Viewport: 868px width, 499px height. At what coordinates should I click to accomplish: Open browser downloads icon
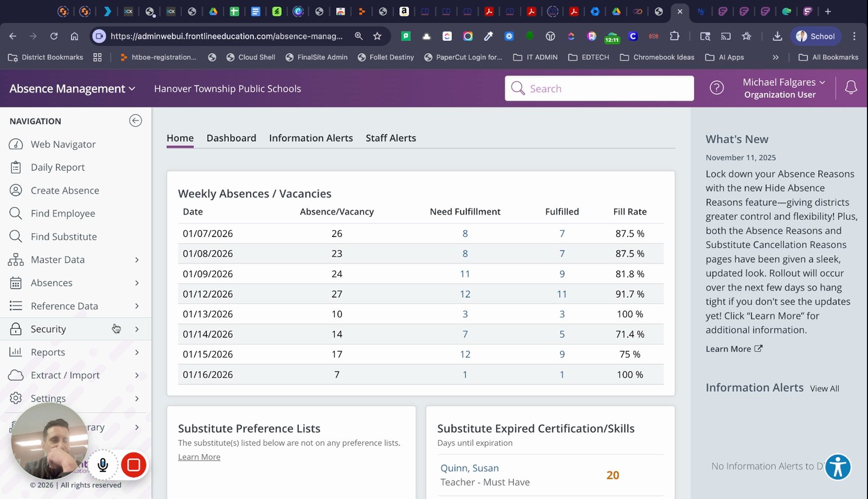click(777, 36)
